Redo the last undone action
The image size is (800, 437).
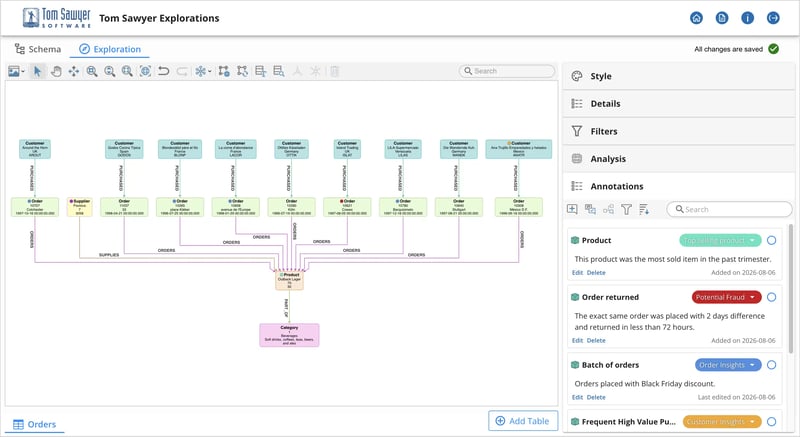[182, 71]
